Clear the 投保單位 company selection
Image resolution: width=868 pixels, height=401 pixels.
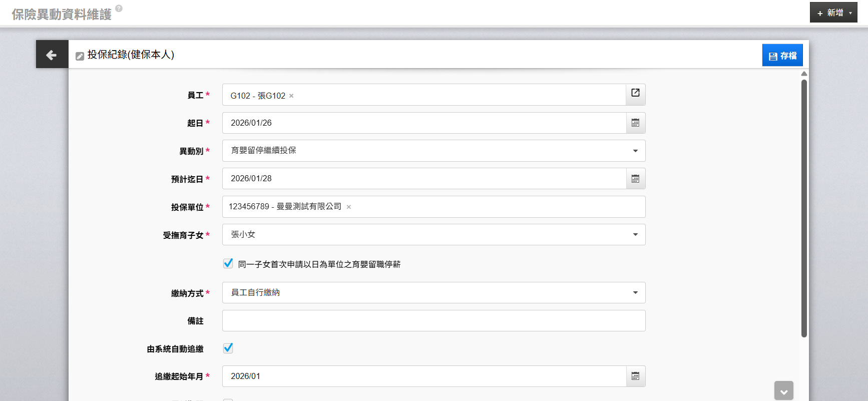click(x=349, y=207)
